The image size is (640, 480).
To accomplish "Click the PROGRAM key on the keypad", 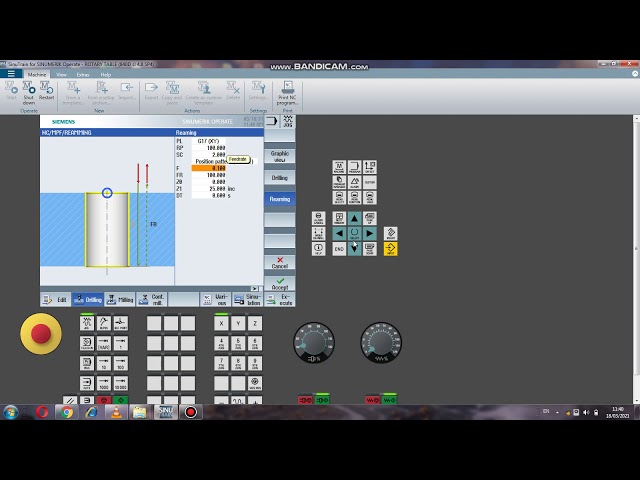I will (x=354, y=167).
